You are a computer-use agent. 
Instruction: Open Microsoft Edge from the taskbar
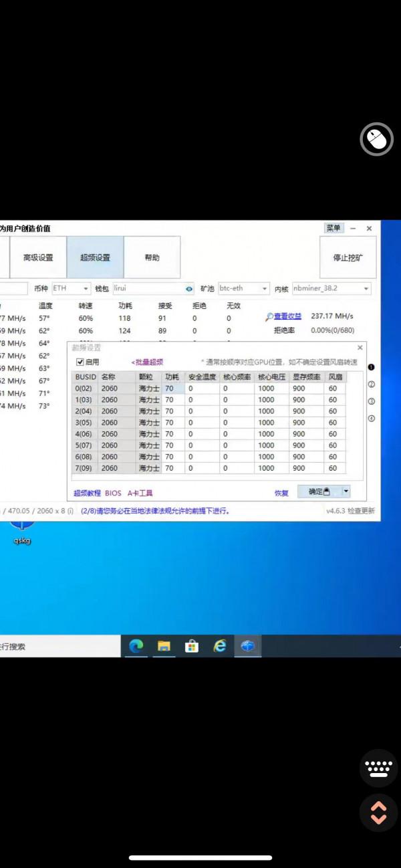[136, 646]
